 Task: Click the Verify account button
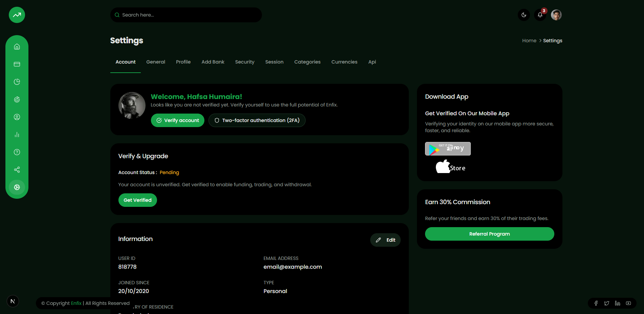(178, 120)
